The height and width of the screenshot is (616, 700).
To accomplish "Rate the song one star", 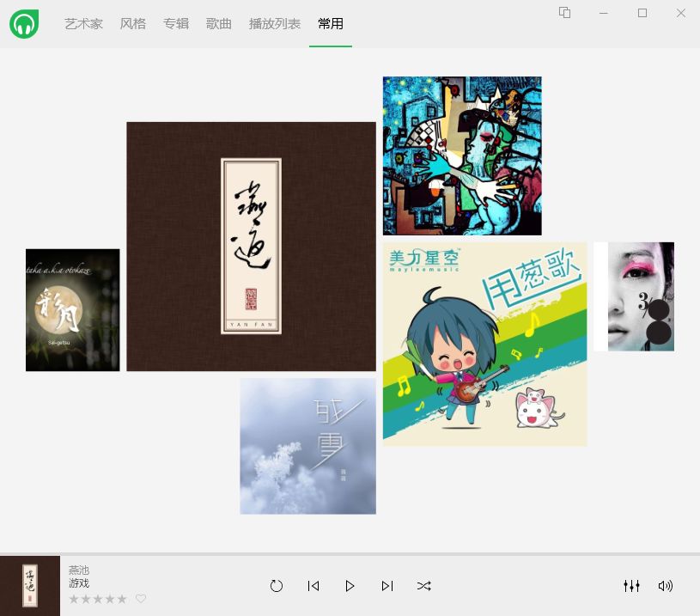I will [74, 599].
